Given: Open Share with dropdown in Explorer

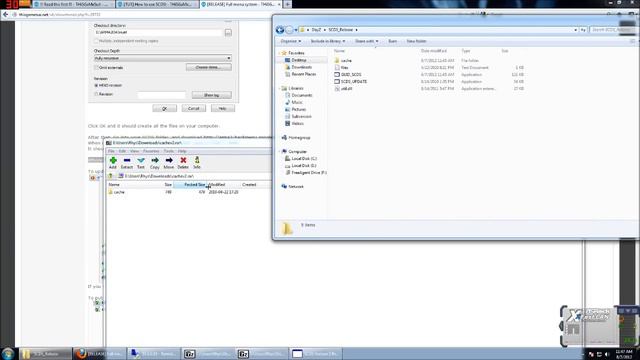Looking at the screenshot, I should pos(367,41).
